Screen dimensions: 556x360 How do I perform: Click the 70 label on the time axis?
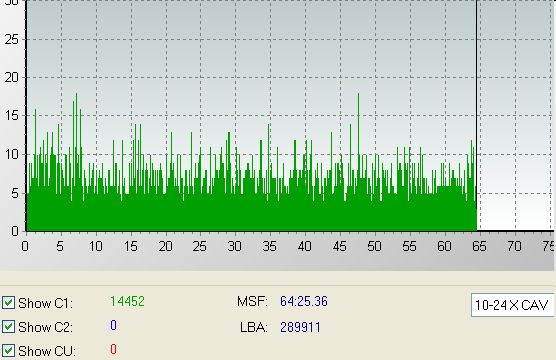[514, 246]
